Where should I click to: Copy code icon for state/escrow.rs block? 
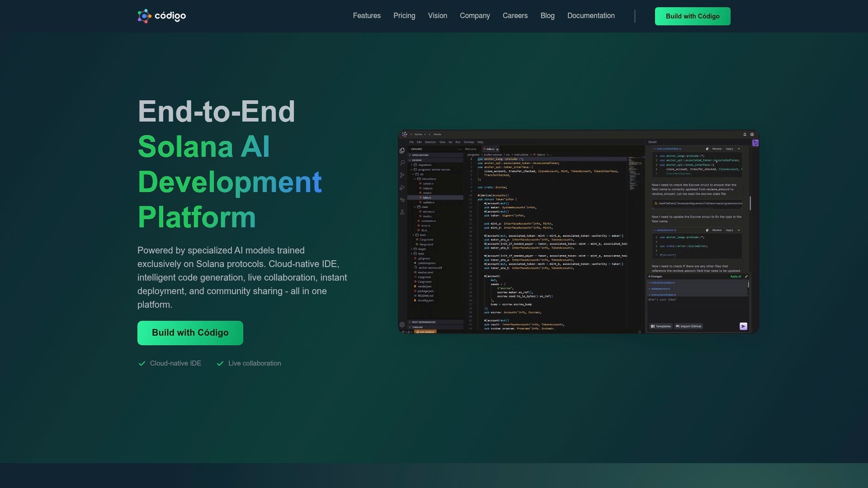(x=707, y=230)
